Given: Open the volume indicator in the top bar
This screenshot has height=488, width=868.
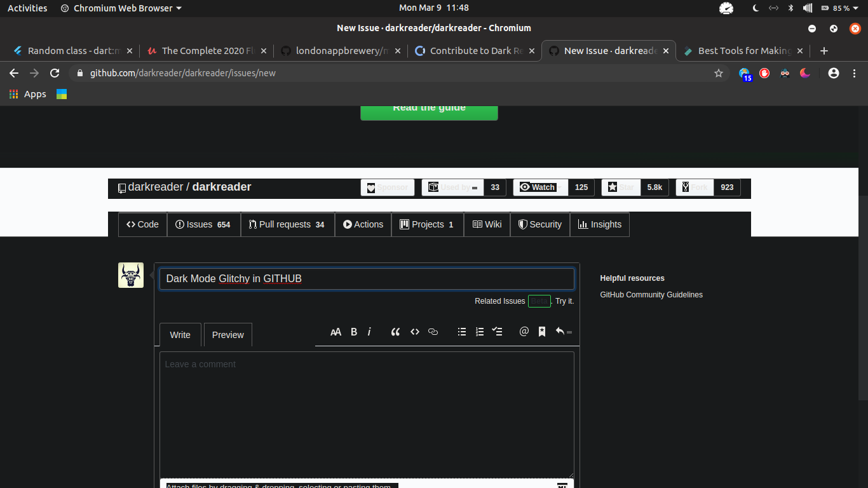Looking at the screenshot, I should (x=808, y=8).
